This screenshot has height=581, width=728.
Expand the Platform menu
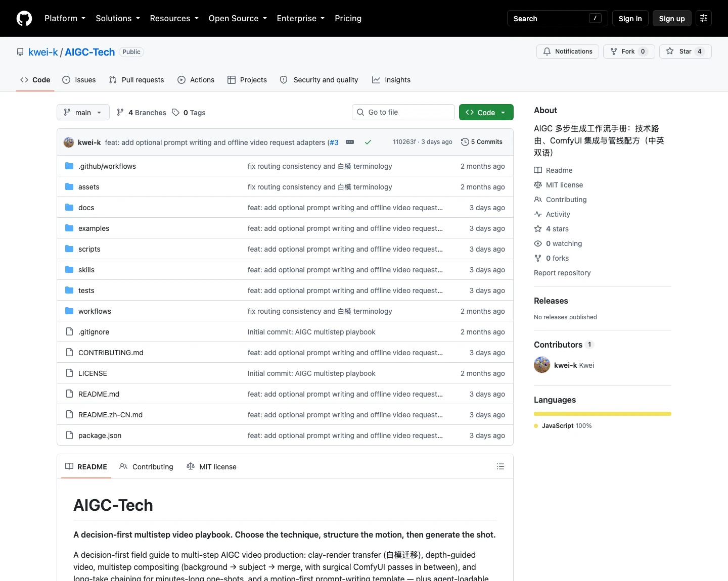(x=65, y=18)
